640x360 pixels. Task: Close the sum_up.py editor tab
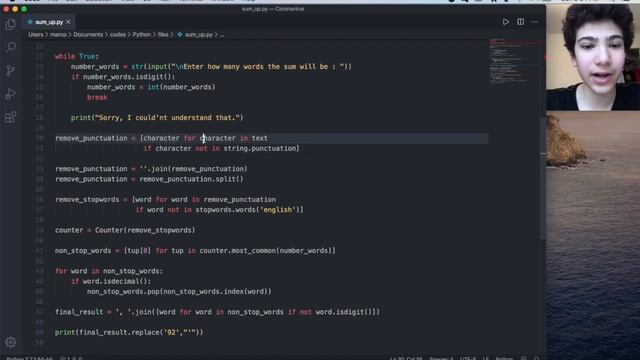point(68,22)
